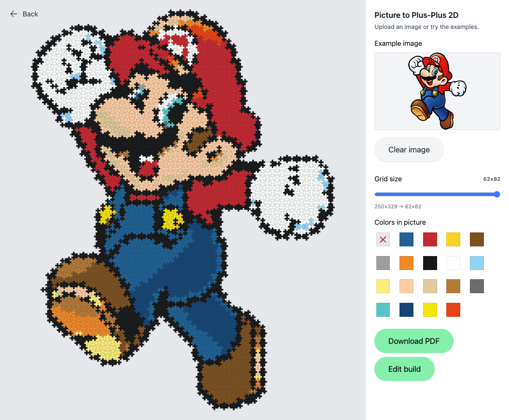Click the Picture to Plus-Plus 2D heading
This screenshot has width=509, height=420.
coord(416,15)
